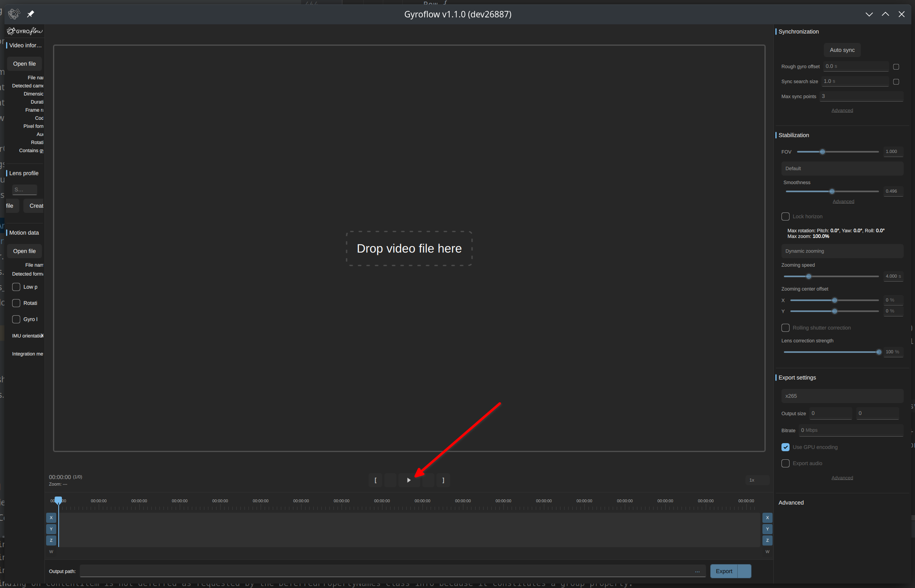Expand the Advanced link under Export settings
This screenshot has height=588, width=915.
pos(842,477)
